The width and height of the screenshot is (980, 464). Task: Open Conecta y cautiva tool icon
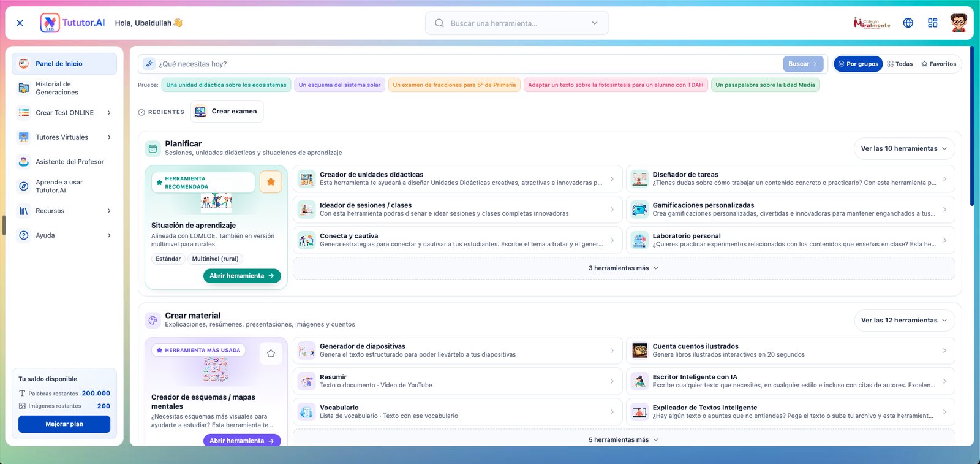click(306, 240)
